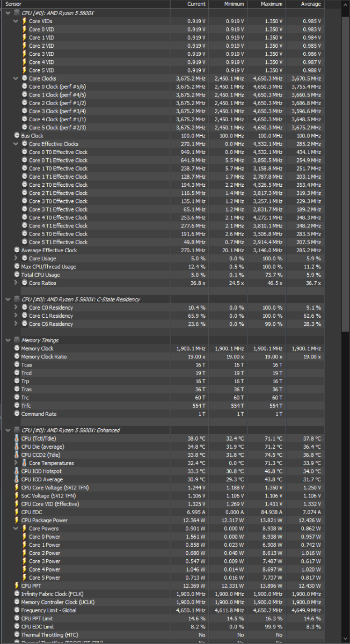Collapse the top CPU [#0]: AMD Ryzen 5 5600X group

tap(8, 13)
